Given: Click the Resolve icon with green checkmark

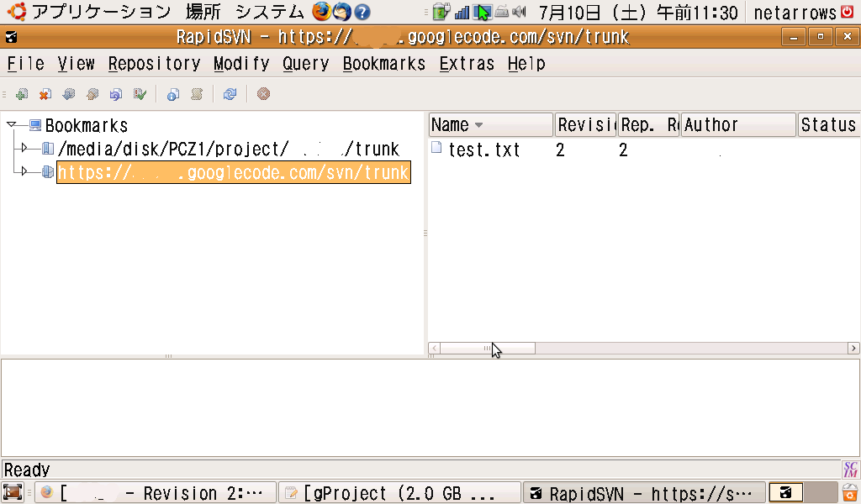Looking at the screenshot, I should (140, 94).
